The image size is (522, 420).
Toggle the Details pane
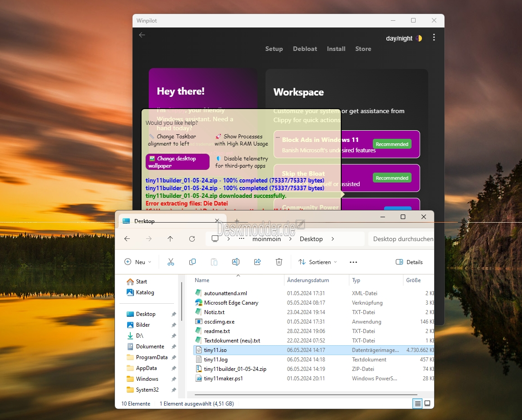click(x=409, y=262)
